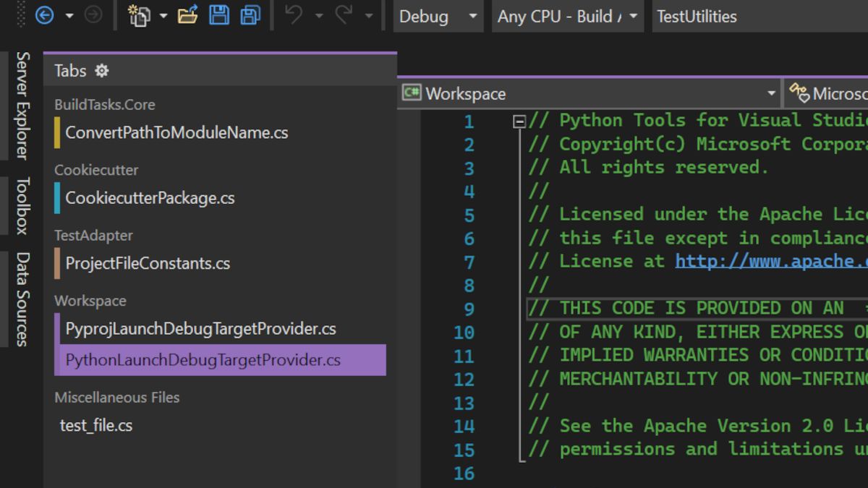
Task: Open the Microsoft type navigation dropdown
Action: point(827,93)
